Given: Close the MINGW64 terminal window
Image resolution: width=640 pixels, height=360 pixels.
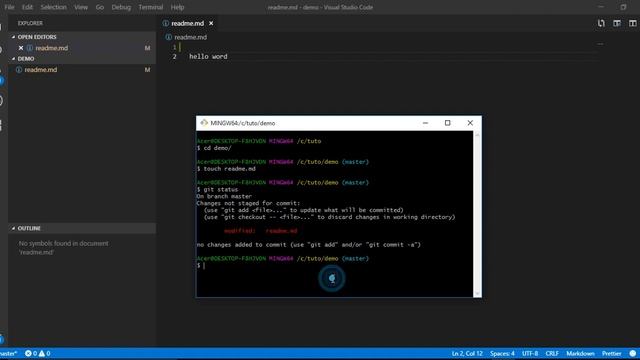Looking at the screenshot, I should coord(470,123).
